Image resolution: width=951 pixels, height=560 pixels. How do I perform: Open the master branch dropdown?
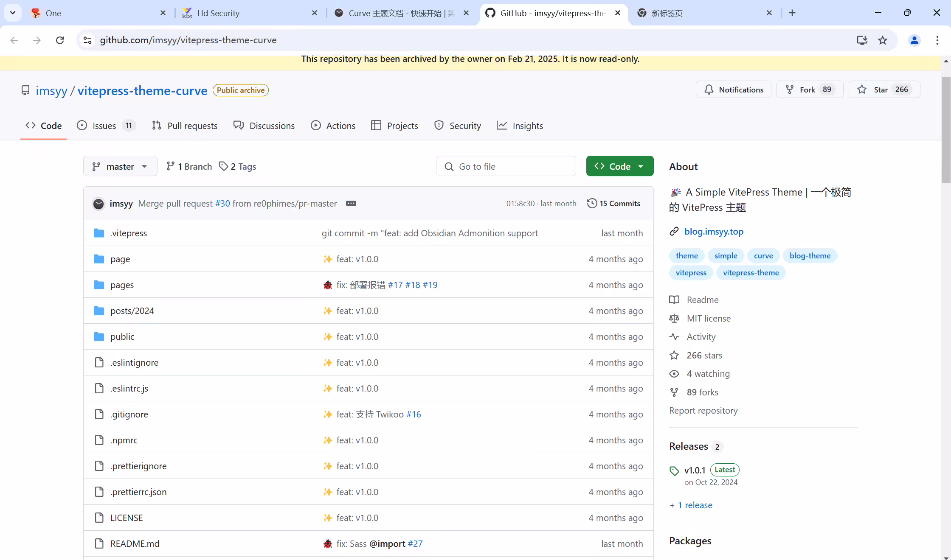pos(120,166)
